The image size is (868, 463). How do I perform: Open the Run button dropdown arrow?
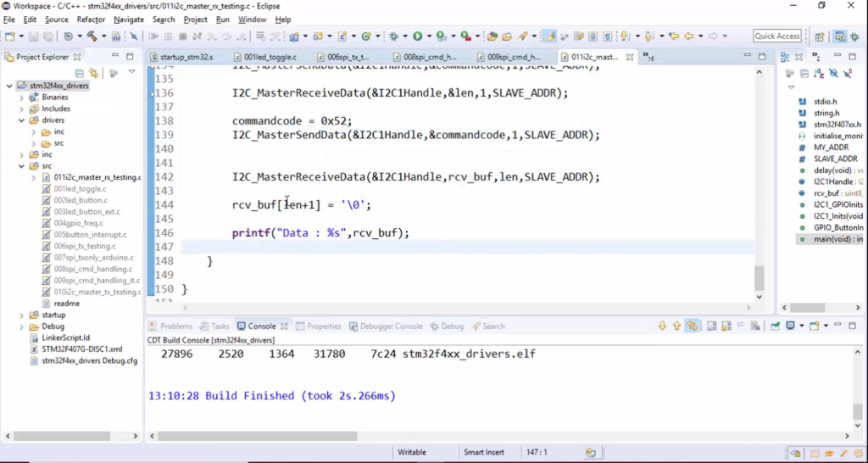(x=429, y=36)
